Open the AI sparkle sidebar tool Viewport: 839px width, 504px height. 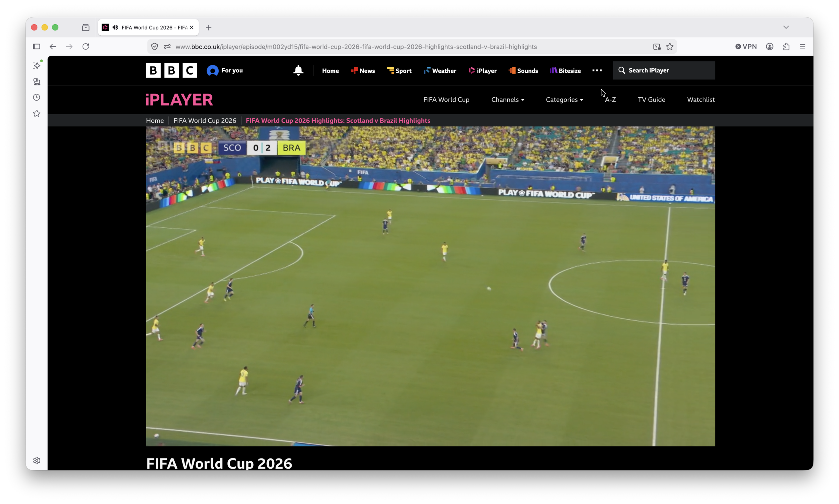click(x=37, y=65)
